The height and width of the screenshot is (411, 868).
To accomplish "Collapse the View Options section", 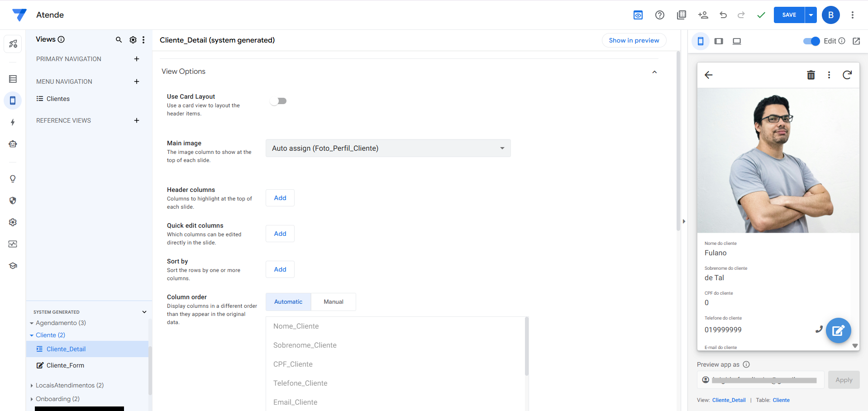I will tap(654, 72).
